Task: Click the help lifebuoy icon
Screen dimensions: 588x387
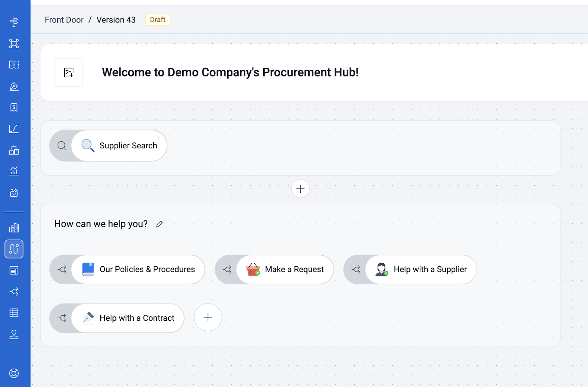Action: 14,373
